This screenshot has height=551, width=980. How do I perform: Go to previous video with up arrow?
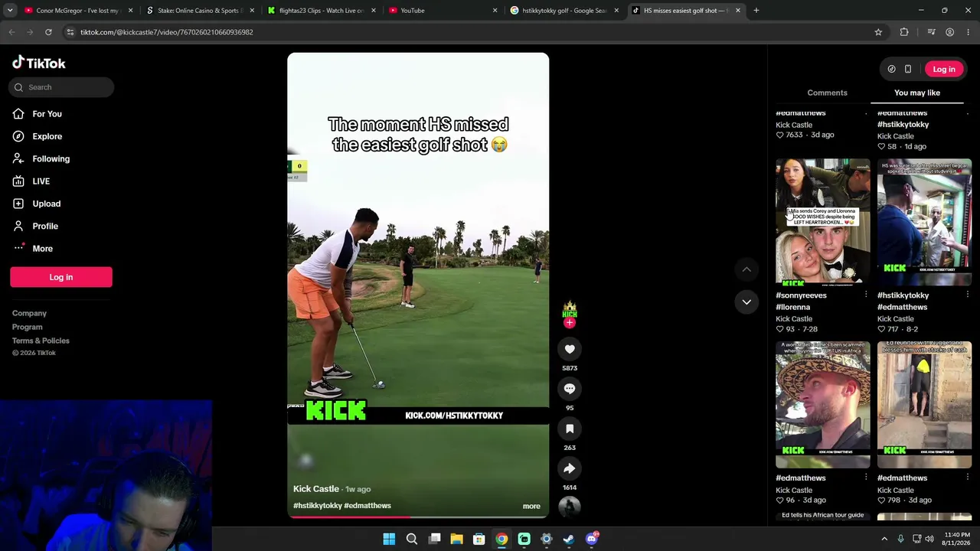point(746,269)
